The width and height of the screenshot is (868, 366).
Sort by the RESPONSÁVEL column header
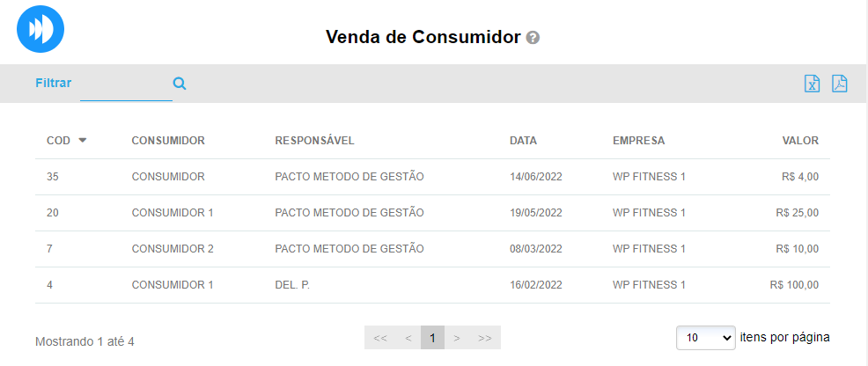[314, 141]
